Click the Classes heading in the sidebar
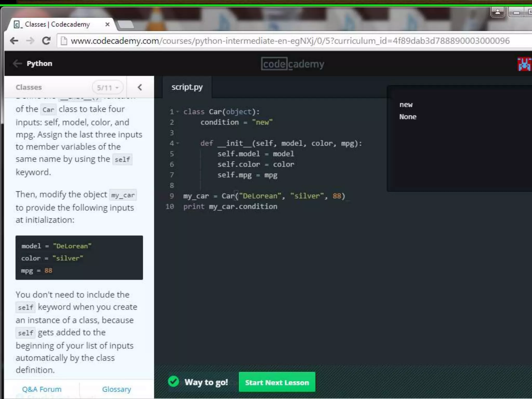The width and height of the screenshot is (532, 399). pyautogui.click(x=29, y=87)
